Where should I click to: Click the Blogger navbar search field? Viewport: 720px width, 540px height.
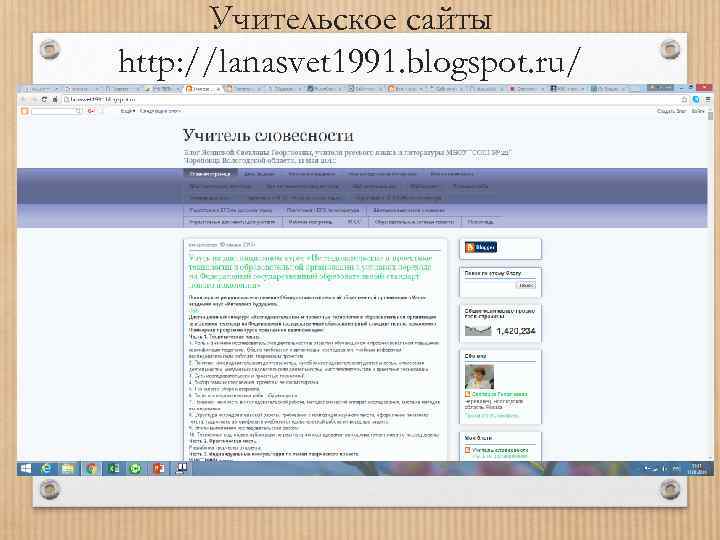click(x=56, y=111)
